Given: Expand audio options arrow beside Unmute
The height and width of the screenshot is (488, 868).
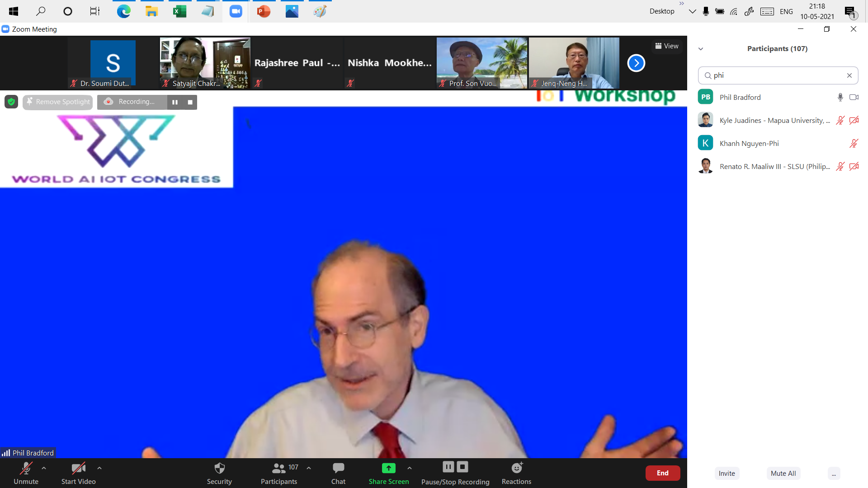Looking at the screenshot, I should (x=44, y=468).
